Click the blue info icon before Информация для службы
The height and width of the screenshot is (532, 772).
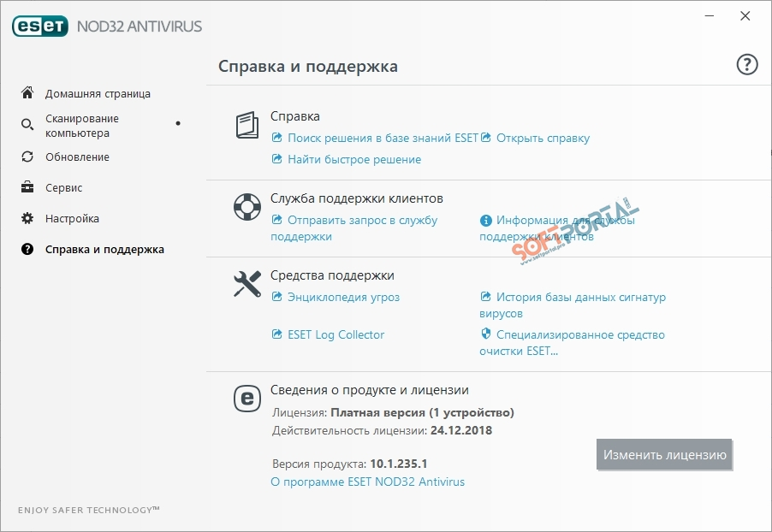(x=486, y=221)
